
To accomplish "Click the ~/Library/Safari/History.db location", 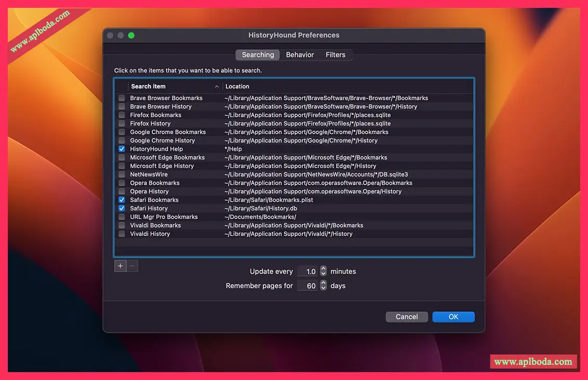I will tap(261, 208).
